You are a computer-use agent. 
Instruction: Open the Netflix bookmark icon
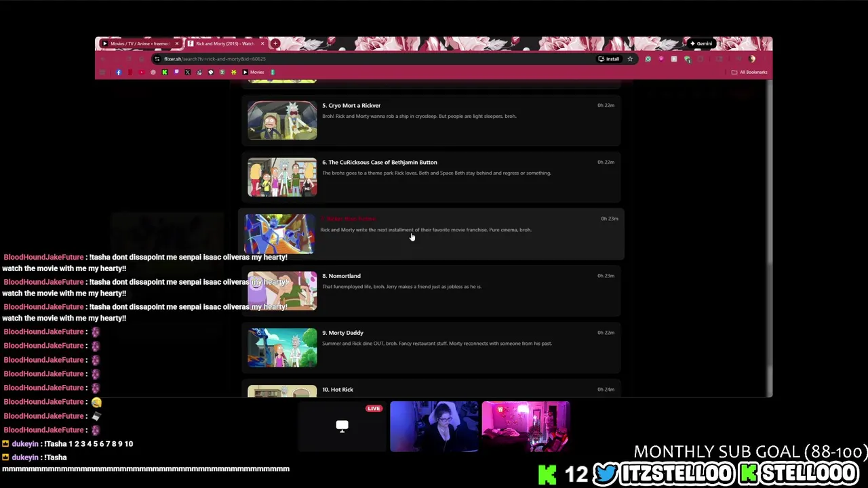pos(130,72)
